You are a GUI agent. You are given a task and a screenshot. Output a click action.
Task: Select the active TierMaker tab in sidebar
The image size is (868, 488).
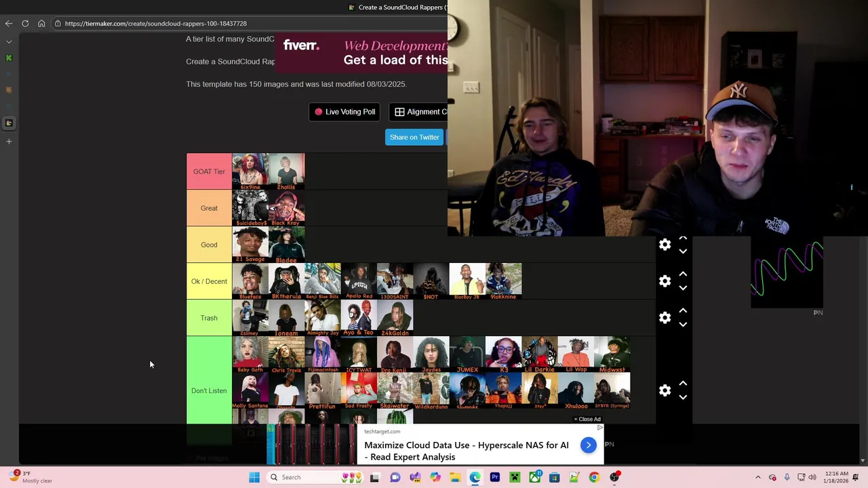click(x=9, y=123)
